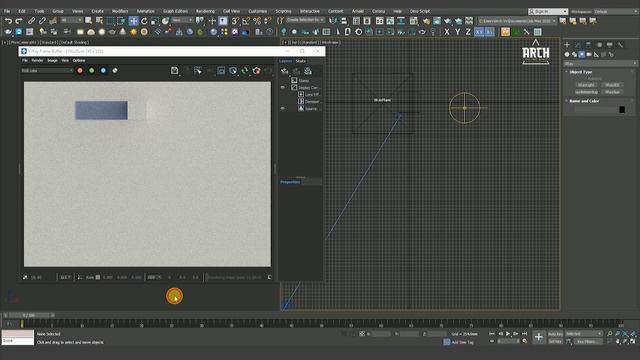Open the project path dropdown

pyautogui.click(x=517, y=21)
